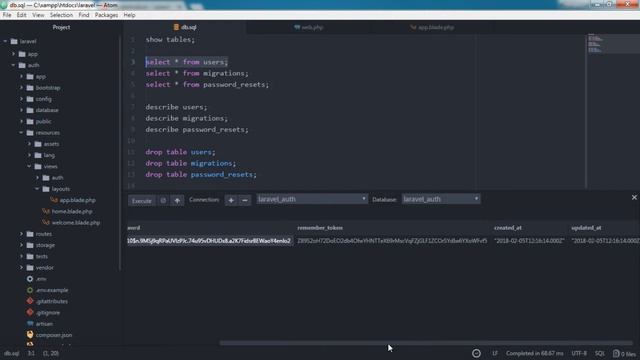Open the Find menu
640x360 pixels.
(x=84, y=15)
